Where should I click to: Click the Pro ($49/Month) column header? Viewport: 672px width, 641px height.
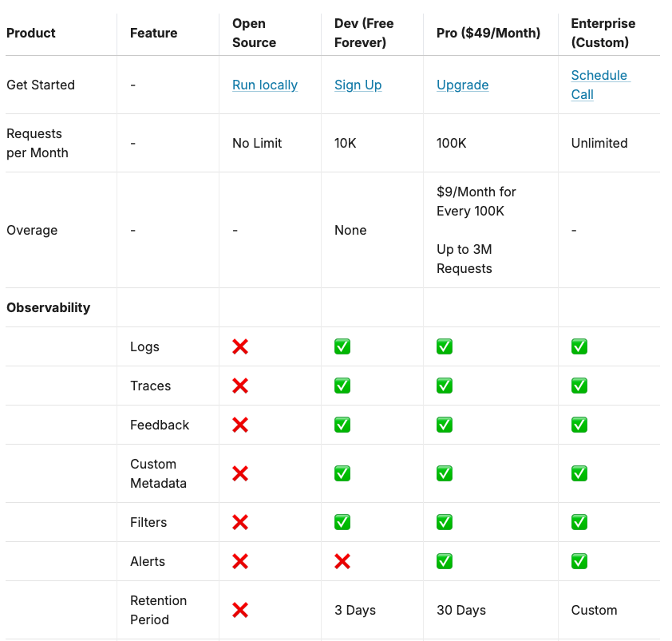coord(488,33)
